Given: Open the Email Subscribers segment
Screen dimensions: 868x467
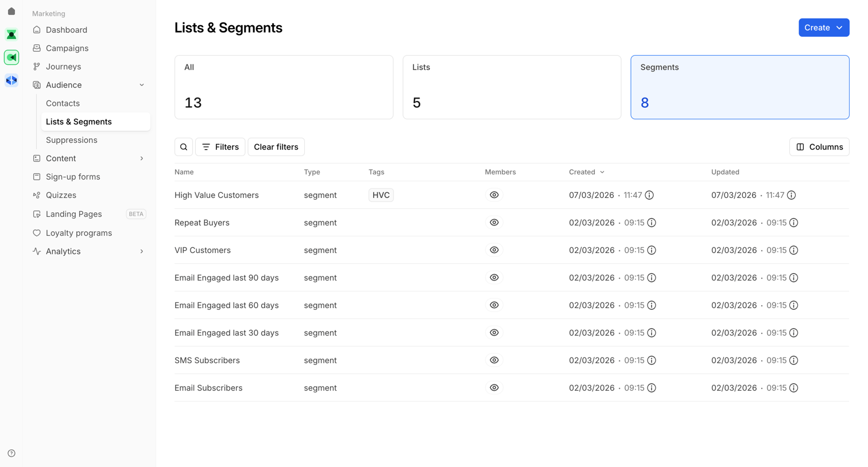Looking at the screenshot, I should point(208,388).
